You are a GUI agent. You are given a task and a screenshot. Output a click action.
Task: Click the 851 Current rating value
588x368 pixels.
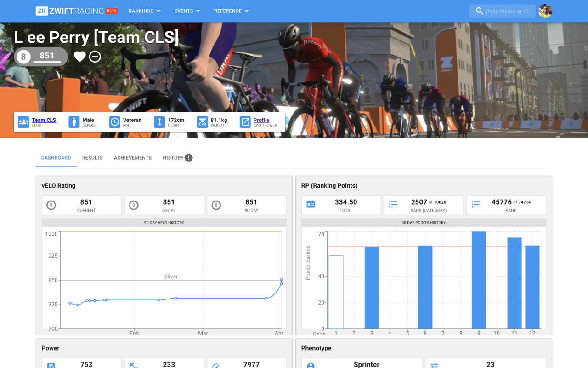[86, 202]
